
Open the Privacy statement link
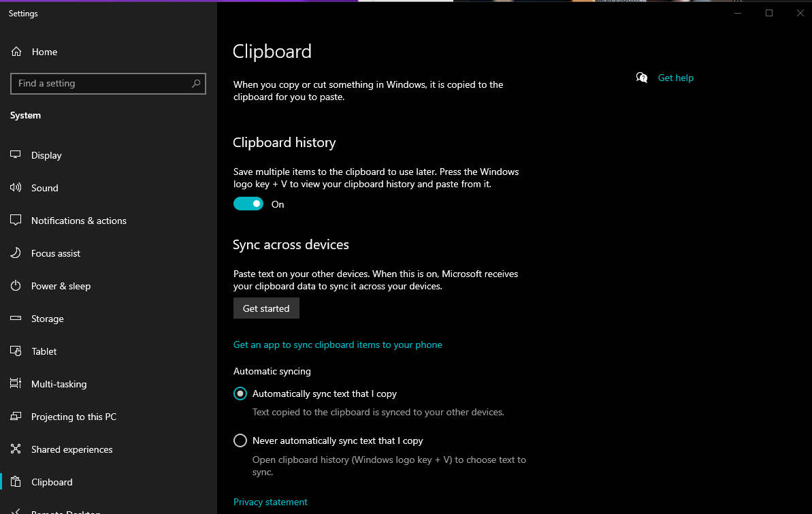point(270,502)
